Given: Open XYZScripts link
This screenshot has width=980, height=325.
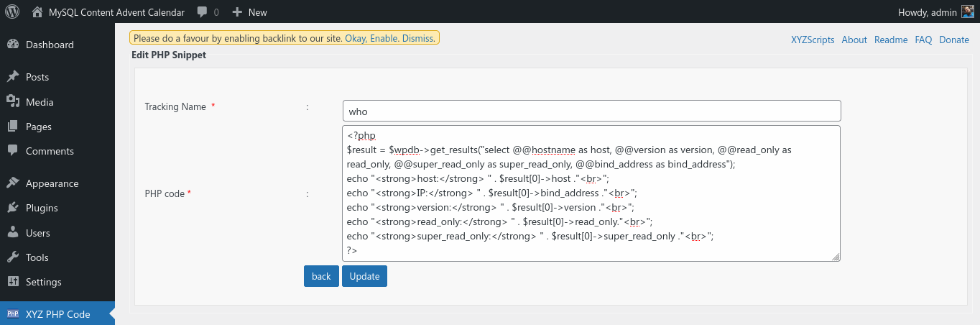Looking at the screenshot, I should coord(813,40).
